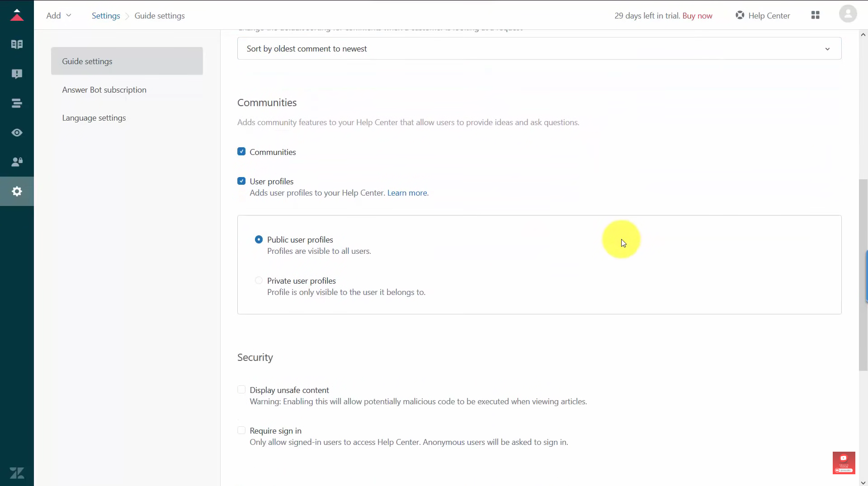This screenshot has height=486, width=868.
Task: Open the user avatar profile menu
Action: (848, 14)
